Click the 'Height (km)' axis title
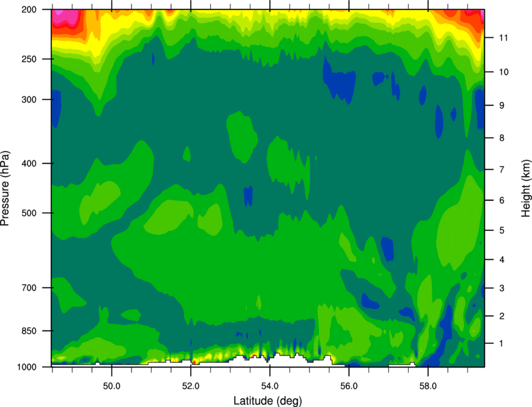This screenshot has width=532, height=407. (526, 188)
